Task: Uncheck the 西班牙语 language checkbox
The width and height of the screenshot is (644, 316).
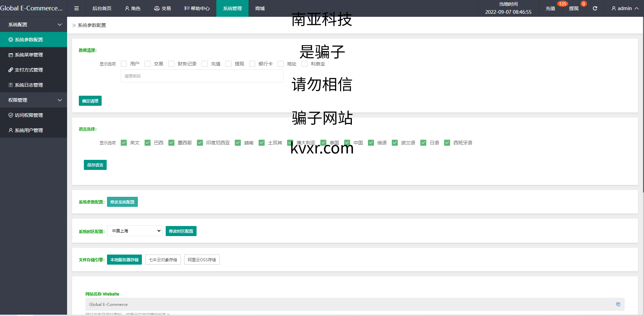Action: coord(447,143)
